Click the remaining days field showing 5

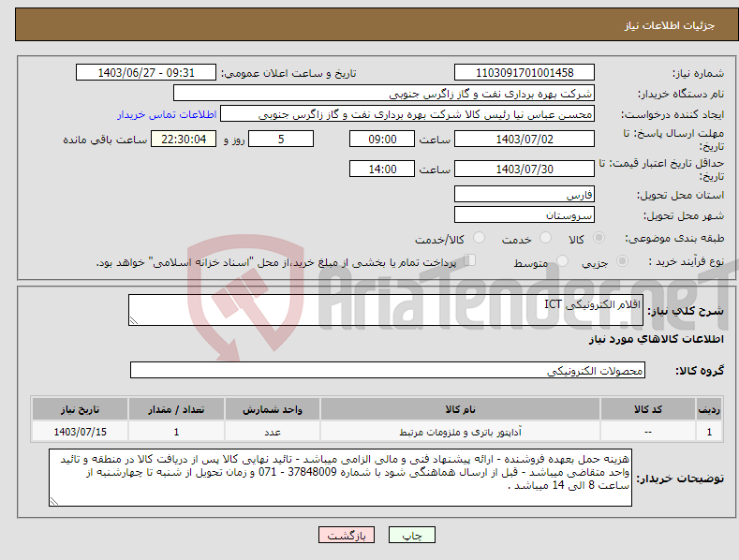point(281,139)
